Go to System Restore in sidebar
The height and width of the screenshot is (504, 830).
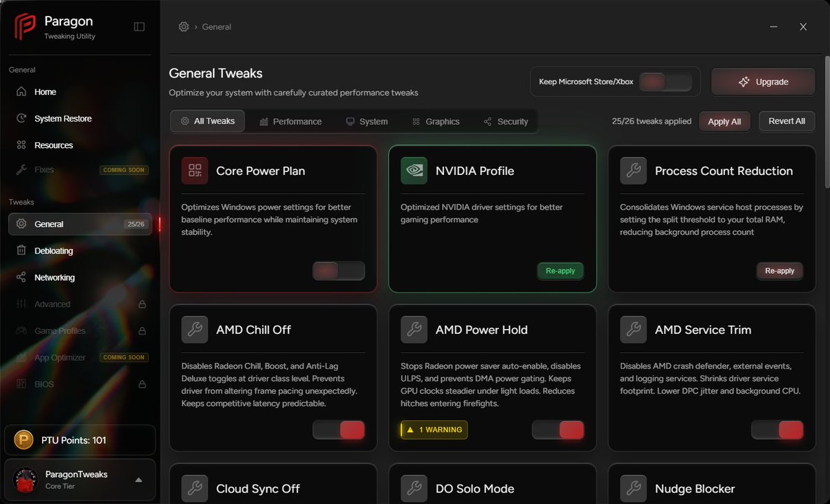[80, 118]
